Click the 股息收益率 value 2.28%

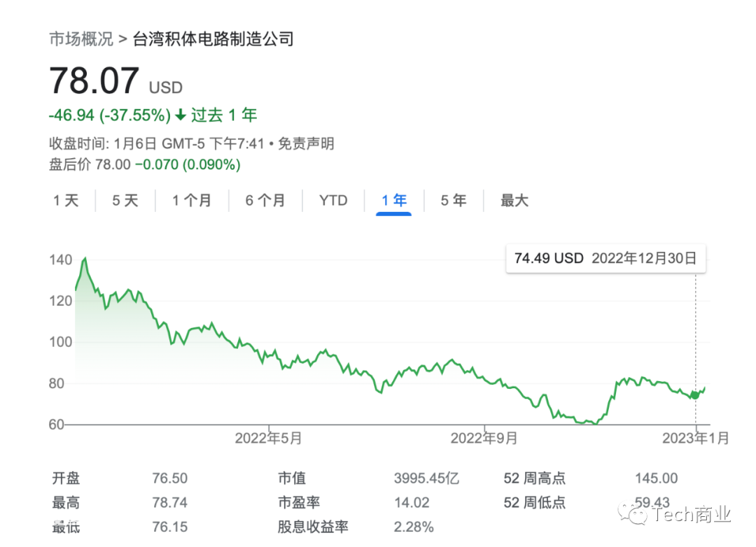coord(414,527)
